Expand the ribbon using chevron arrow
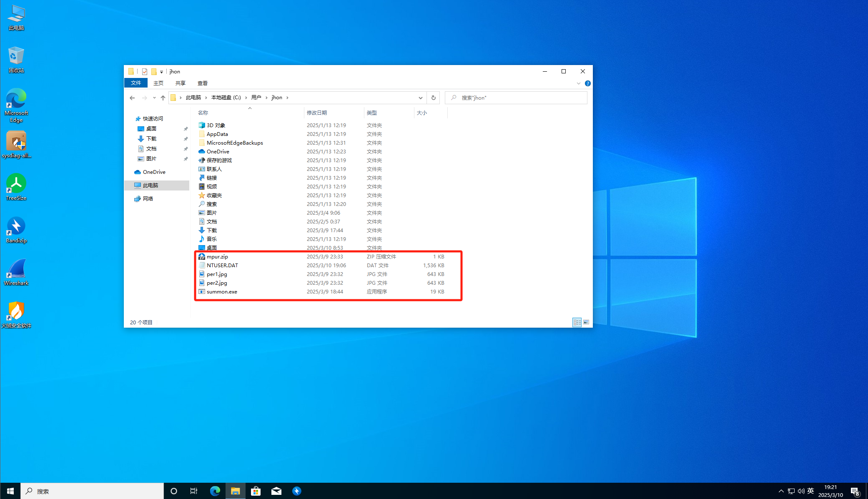The width and height of the screenshot is (868, 499). 578,83
